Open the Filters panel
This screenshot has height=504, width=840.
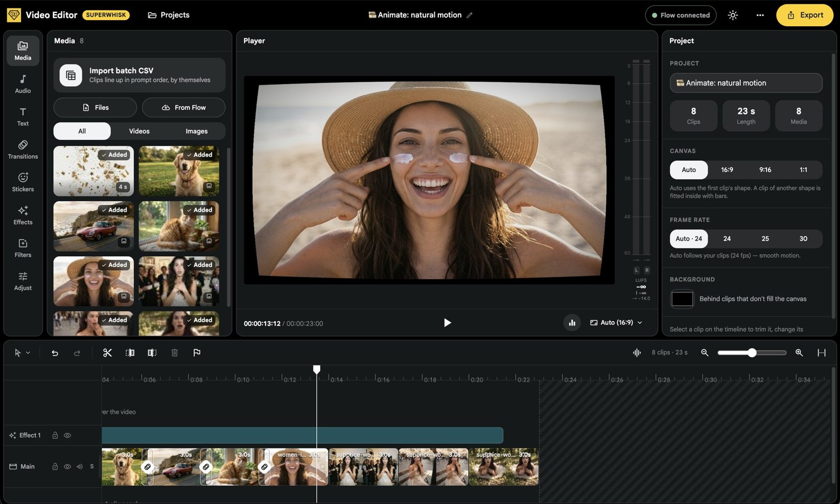(23, 248)
